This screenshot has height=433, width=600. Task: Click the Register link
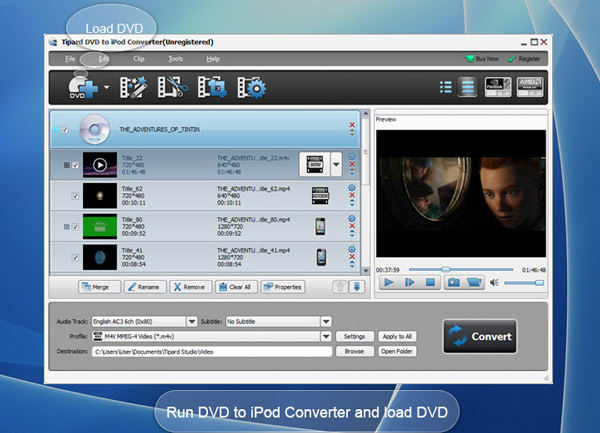click(524, 59)
